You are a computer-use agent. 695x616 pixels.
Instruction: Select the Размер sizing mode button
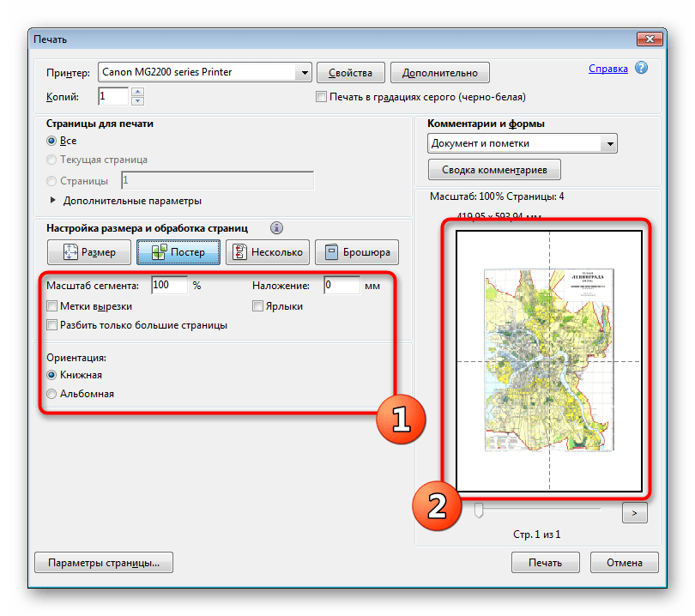(x=90, y=252)
